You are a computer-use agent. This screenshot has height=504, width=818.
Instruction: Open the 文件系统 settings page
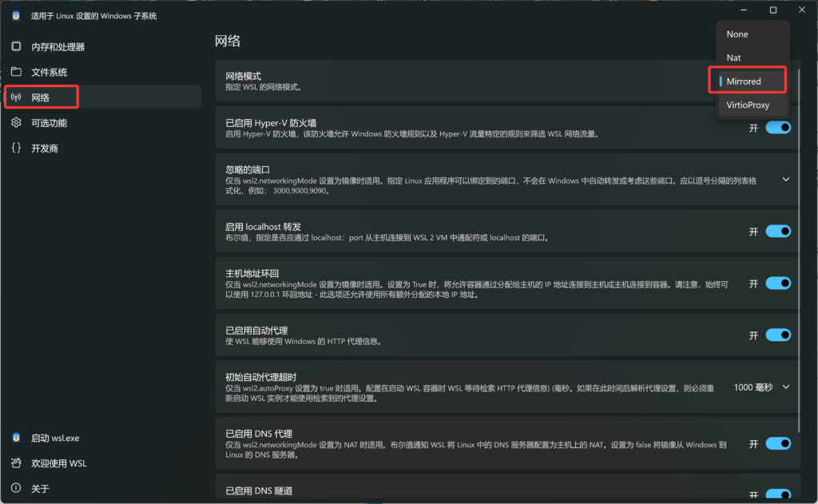(x=16, y=72)
